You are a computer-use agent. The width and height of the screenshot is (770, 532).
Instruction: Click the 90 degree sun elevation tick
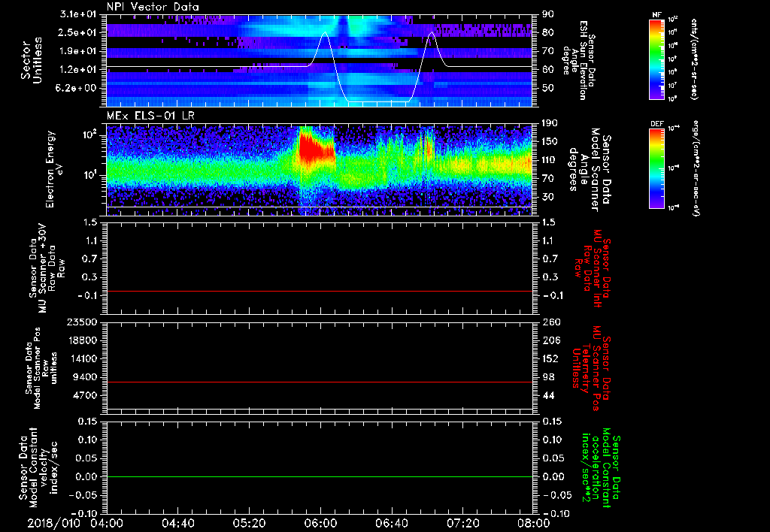(x=547, y=14)
